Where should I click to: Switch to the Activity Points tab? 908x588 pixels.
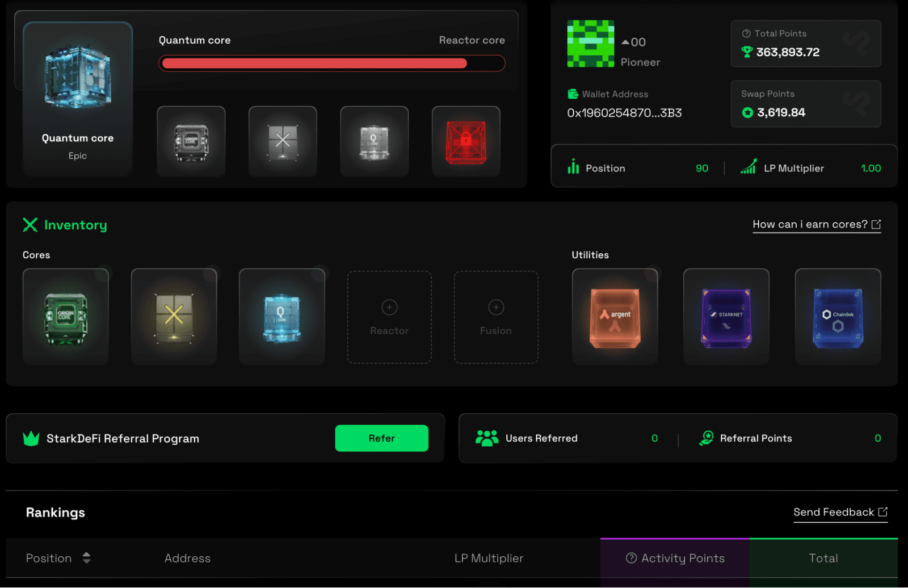click(675, 558)
